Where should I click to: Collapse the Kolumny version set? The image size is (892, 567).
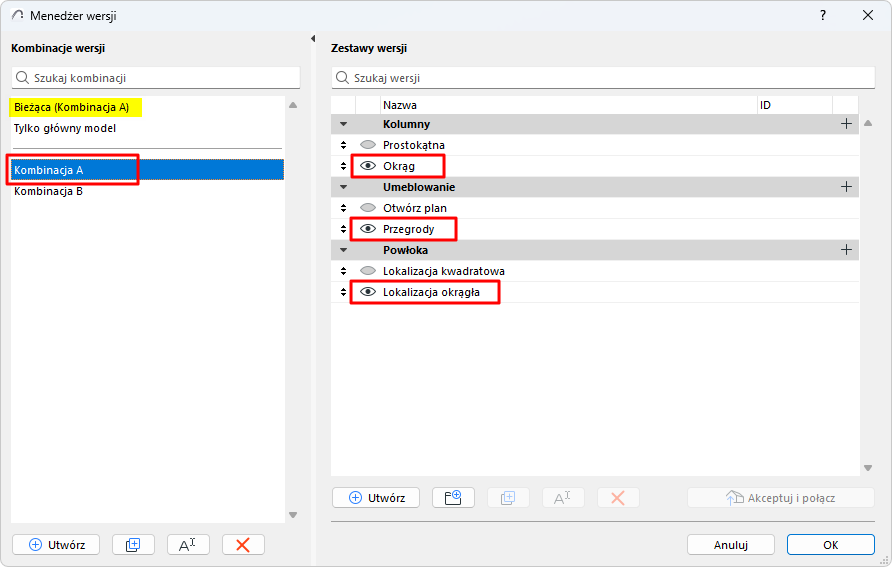point(343,124)
